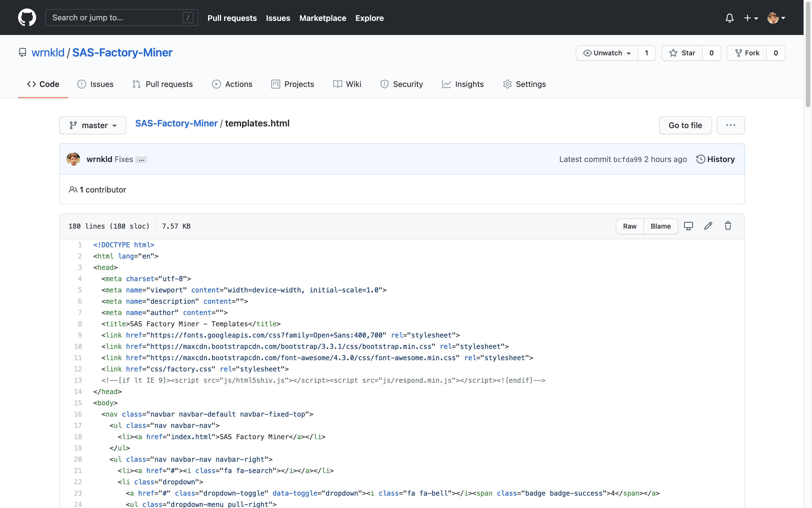Open commit bcfda99
The width and height of the screenshot is (812, 508).
(627, 159)
